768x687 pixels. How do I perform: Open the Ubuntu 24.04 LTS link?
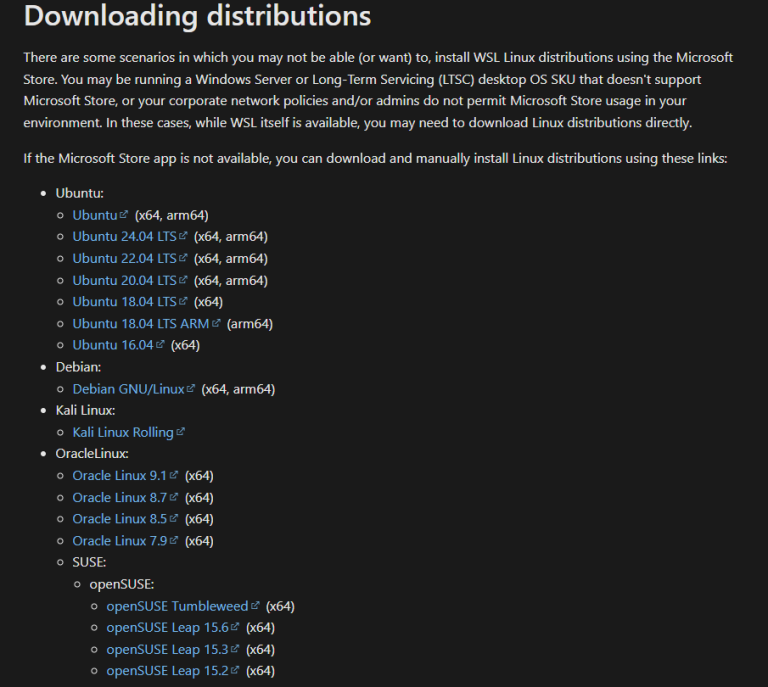click(130, 237)
